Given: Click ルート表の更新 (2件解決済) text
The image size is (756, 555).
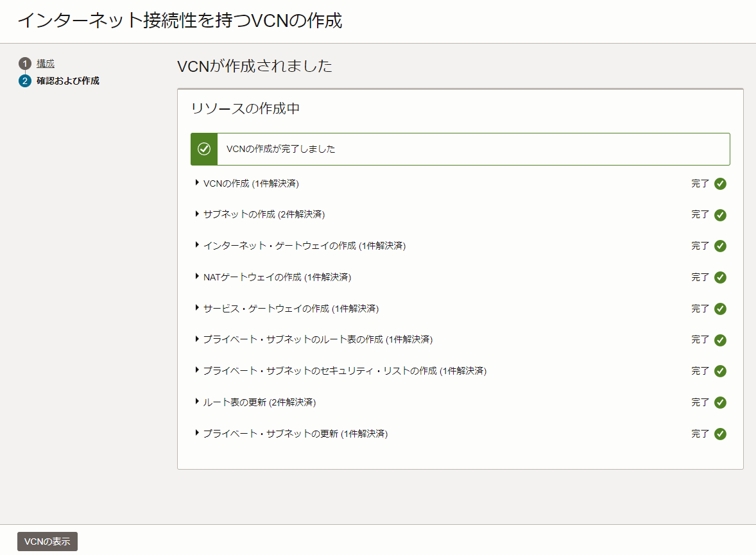Looking at the screenshot, I should 259,402.
